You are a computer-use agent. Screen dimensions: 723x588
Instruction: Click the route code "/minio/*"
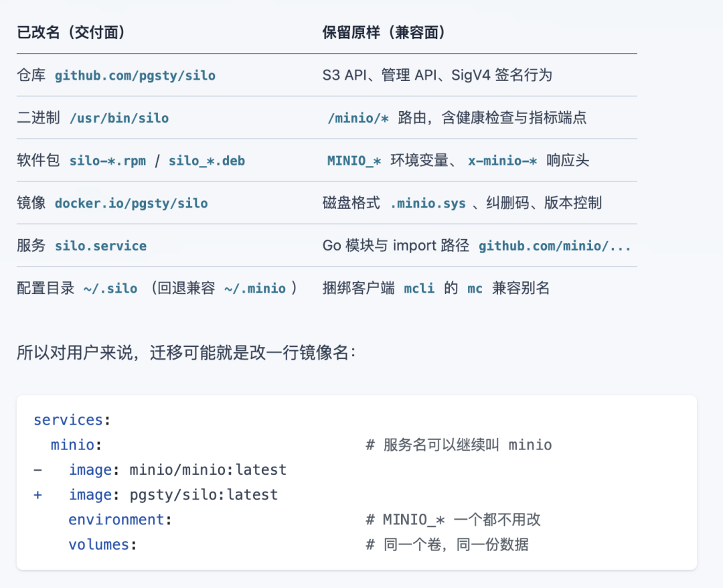coord(357,118)
